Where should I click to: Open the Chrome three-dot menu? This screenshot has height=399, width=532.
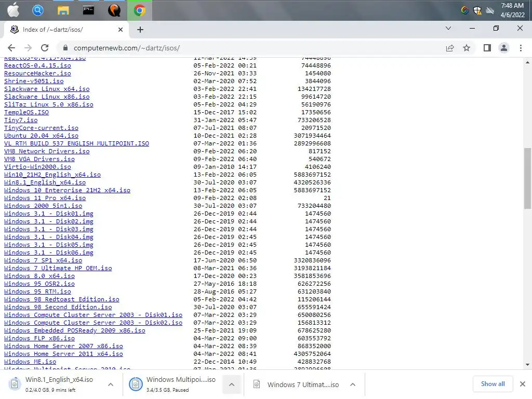[521, 48]
